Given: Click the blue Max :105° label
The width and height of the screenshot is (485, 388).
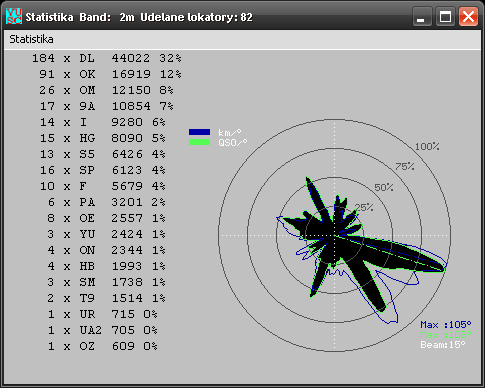Looking at the screenshot, I should click(x=446, y=325).
